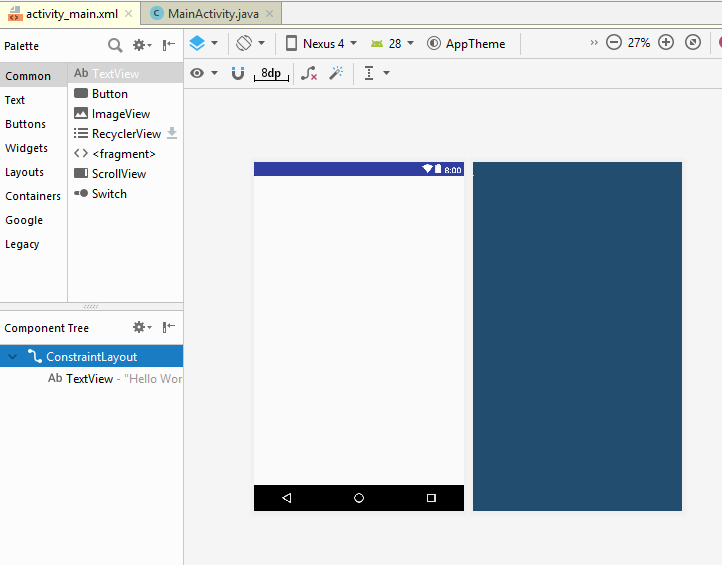Select Button in the palette list

coord(125,93)
